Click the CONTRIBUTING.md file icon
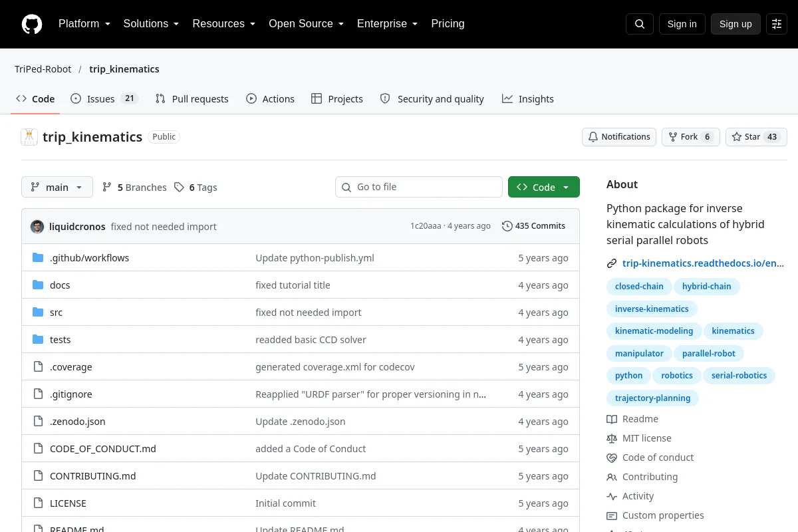This screenshot has width=798, height=532. [38, 475]
